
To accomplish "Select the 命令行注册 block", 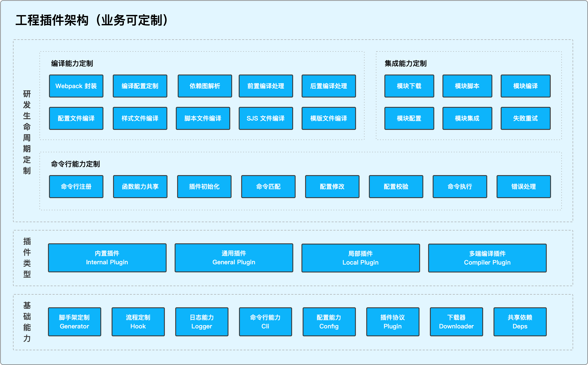I will [x=76, y=187].
